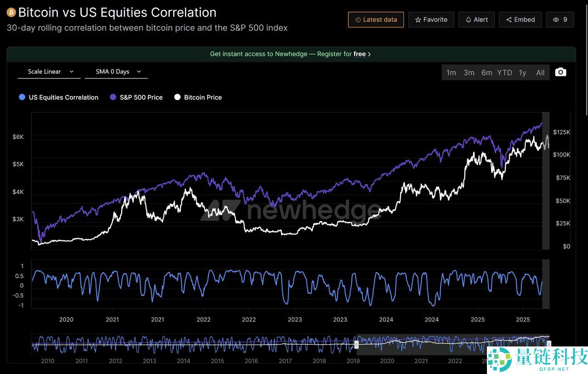Viewport: 588px width, 374px height.
Task: Toggle the Bitcoin Price legend series
Action: point(198,97)
